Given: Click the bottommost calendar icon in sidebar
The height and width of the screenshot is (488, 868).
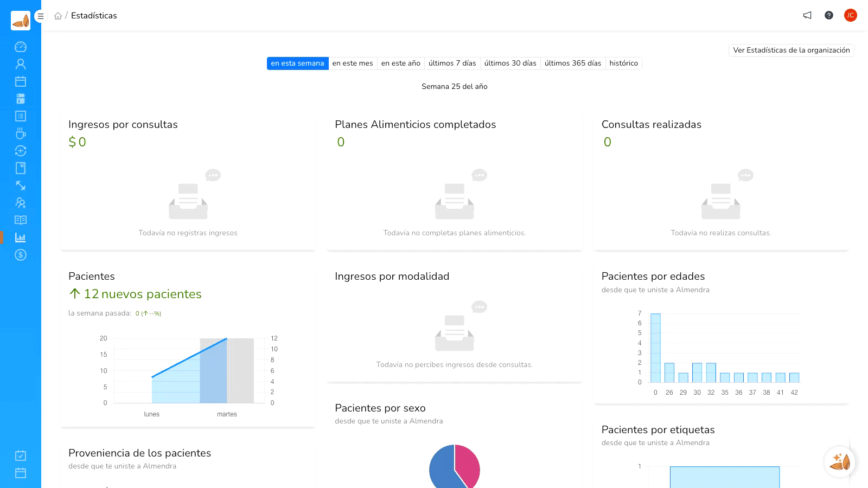Looking at the screenshot, I should tap(21, 473).
